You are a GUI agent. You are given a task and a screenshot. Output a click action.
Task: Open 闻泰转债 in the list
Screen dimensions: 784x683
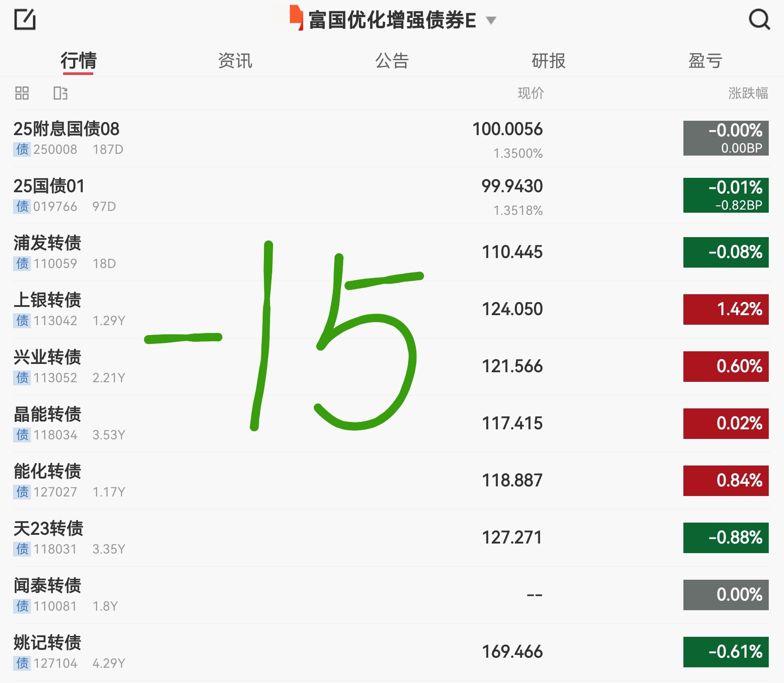point(392,595)
